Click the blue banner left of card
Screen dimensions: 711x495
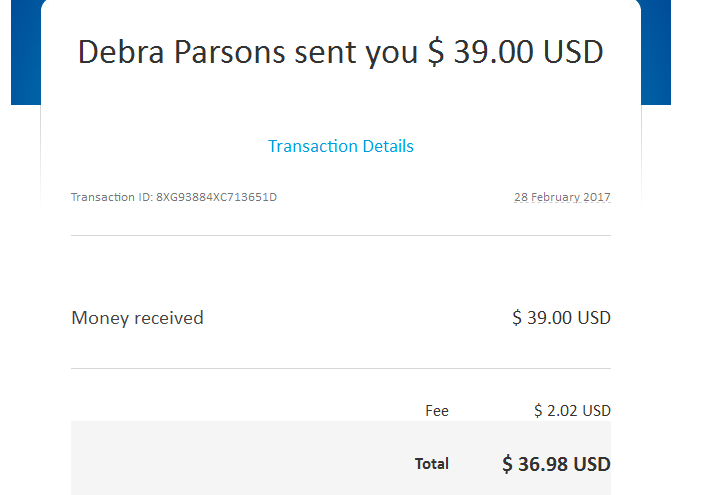click(26, 52)
